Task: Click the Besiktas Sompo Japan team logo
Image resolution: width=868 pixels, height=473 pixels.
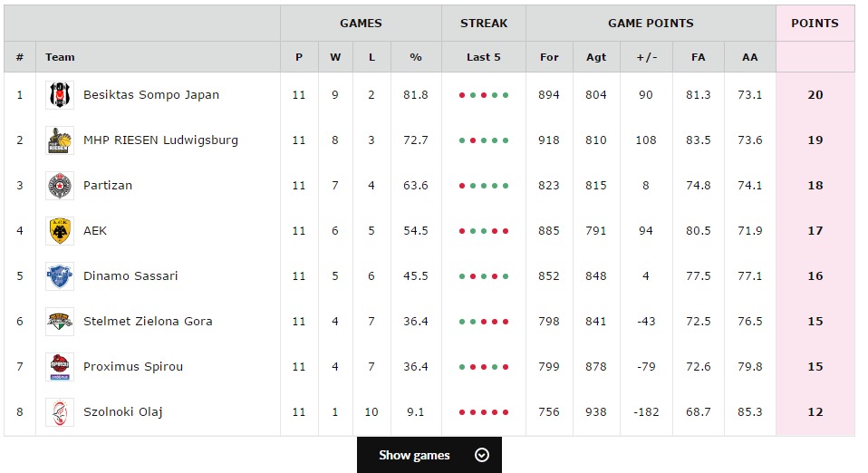Action: coord(60,95)
